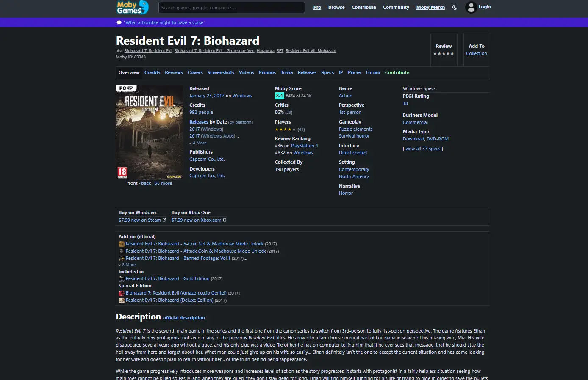Open $7.99 new on Steam link
Image resolution: width=588 pixels, height=380 pixels.
point(140,220)
